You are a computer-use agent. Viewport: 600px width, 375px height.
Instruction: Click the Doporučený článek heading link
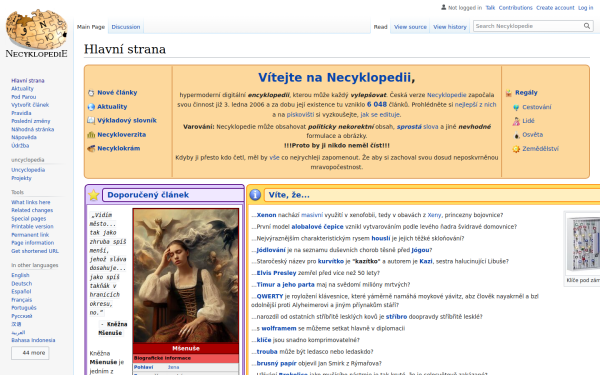[x=148, y=195]
